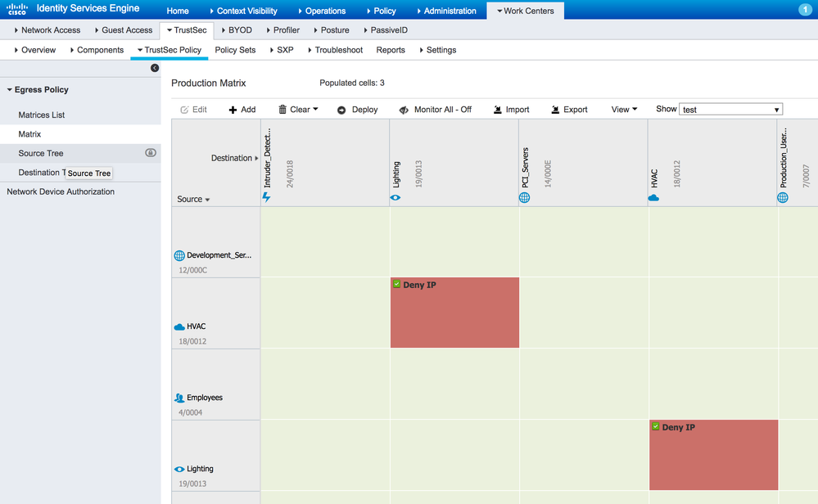The height and width of the screenshot is (504, 818).
Task: Click the Cisco logo
Action: click(x=16, y=9)
